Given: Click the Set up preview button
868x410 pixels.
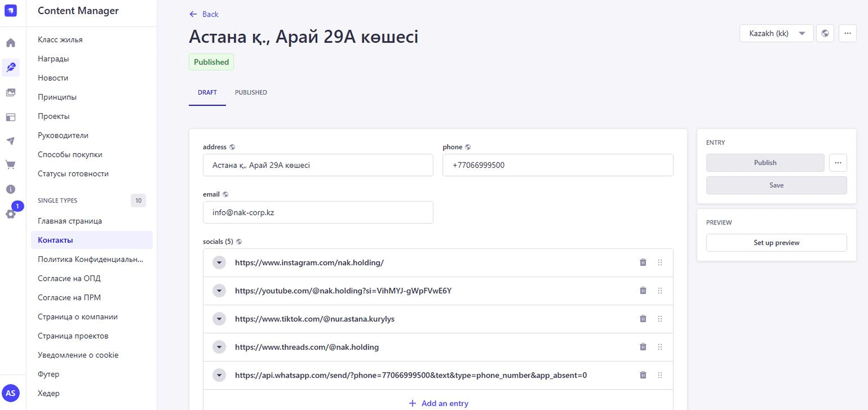Looking at the screenshot, I should (776, 242).
